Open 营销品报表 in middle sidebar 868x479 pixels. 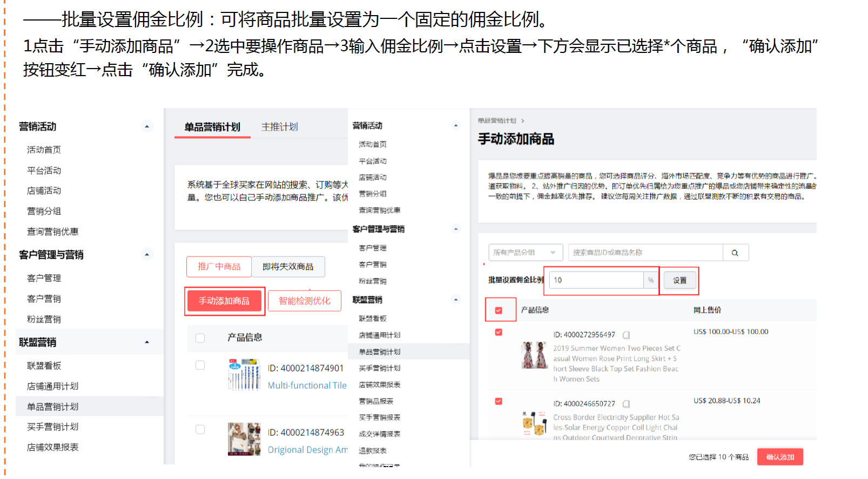(x=376, y=401)
